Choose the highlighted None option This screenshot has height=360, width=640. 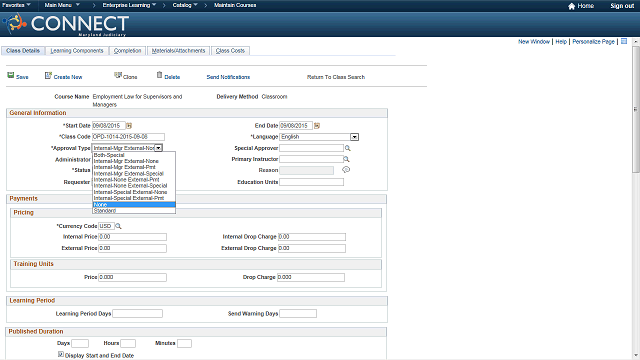pyautogui.click(x=134, y=204)
